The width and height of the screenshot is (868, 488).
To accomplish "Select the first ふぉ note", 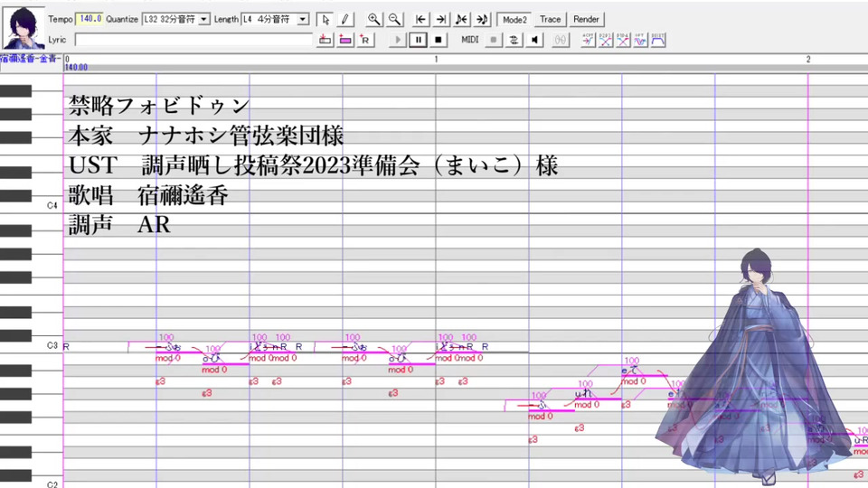I will pyautogui.click(x=179, y=347).
